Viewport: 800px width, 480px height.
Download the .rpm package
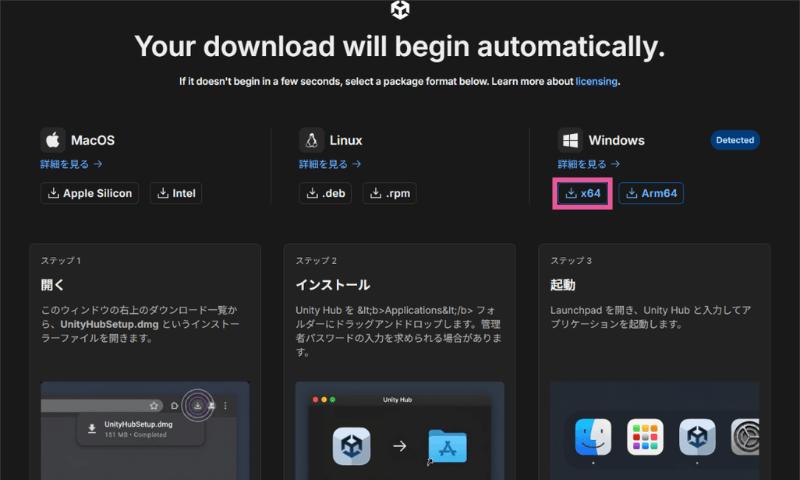pos(390,193)
